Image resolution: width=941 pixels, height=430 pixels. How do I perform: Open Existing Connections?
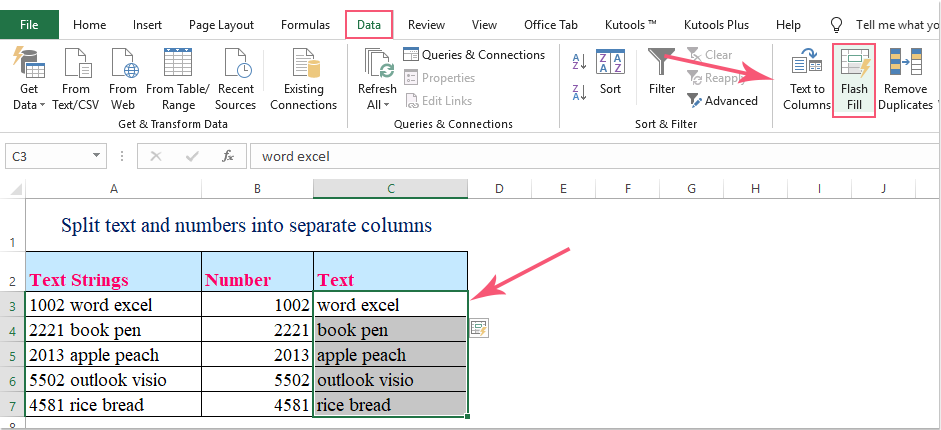point(303,80)
